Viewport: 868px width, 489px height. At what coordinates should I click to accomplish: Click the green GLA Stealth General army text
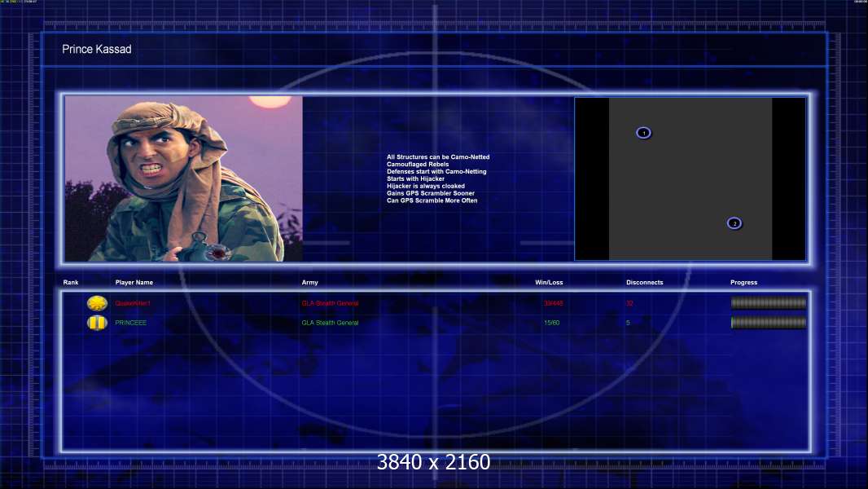pyautogui.click(x=330, y=323)
